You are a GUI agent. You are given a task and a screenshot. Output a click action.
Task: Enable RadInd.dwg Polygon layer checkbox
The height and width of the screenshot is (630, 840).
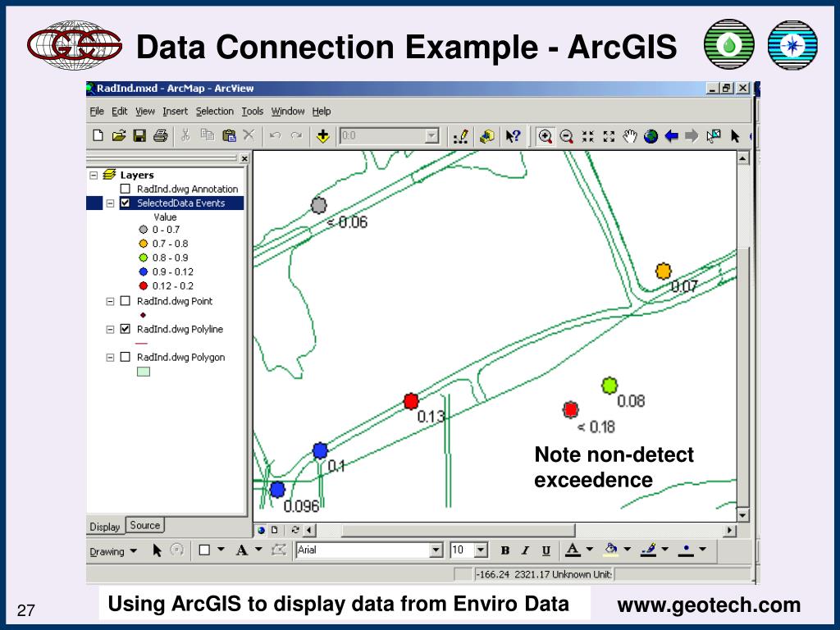[x=126, y=356]
